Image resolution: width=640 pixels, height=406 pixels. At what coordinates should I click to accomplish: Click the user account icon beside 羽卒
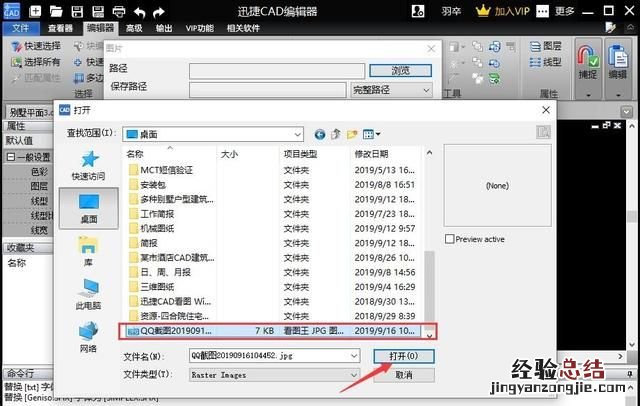[x=418, y=11]
